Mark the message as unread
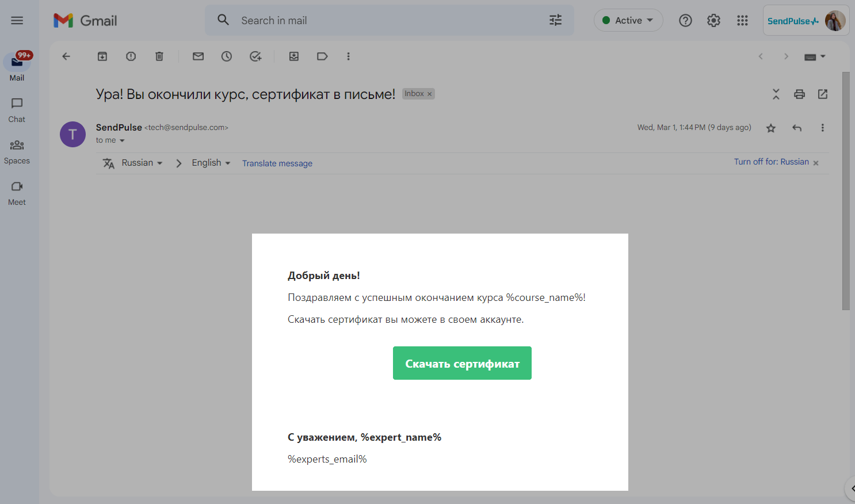Screen dimensions: 855x504 (199, 56)
